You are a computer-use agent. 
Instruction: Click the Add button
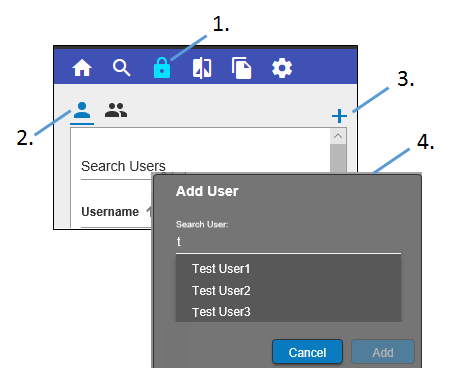click(x=383, y=352)
